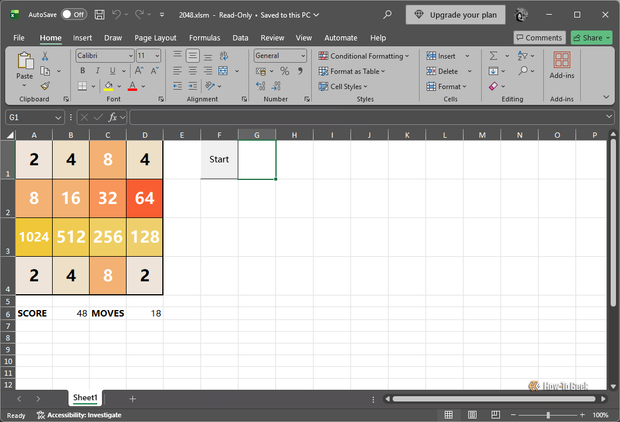Screen dimensions: 620x422
Task: Click the zoom slider handle
Action: point(548,415)
